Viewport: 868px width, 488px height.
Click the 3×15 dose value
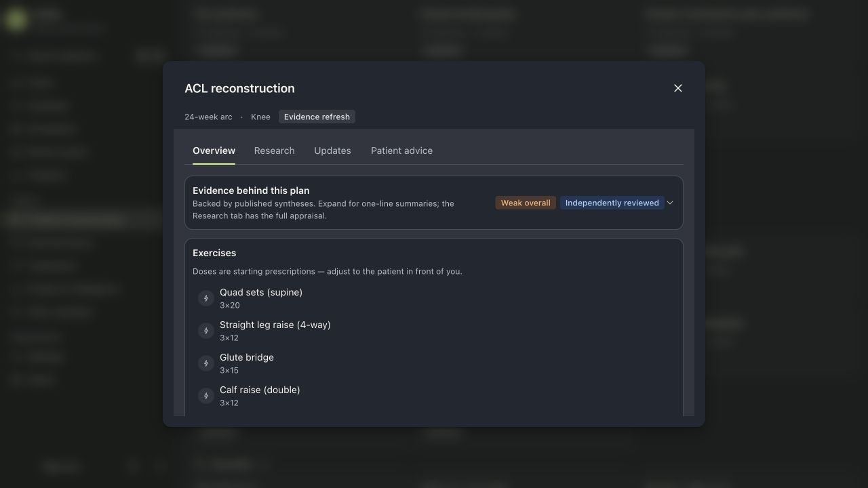click(229, 371)
